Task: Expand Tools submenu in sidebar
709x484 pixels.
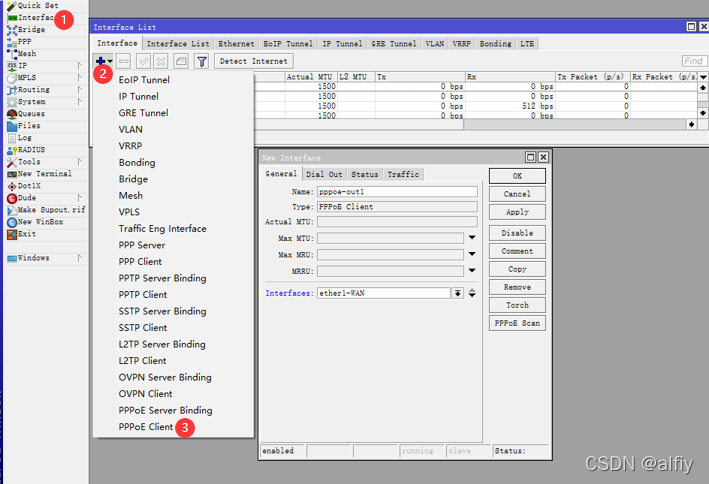Action: coord(80,162)
